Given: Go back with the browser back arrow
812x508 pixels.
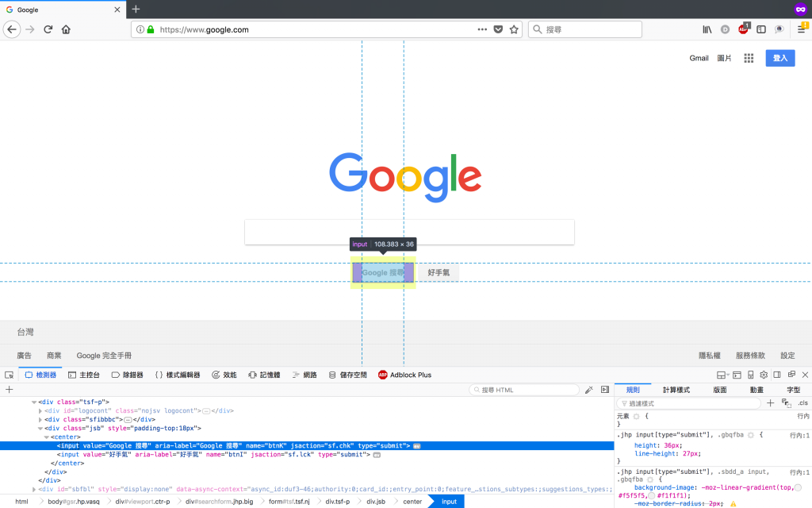Looking at the screenshot, I should [12, 29].
